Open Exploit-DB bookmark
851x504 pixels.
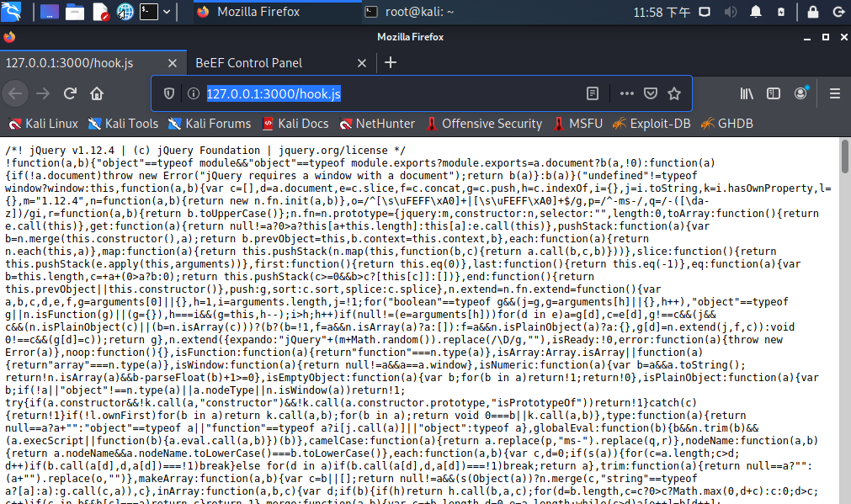pyautogui.click(x=652, y=124)
